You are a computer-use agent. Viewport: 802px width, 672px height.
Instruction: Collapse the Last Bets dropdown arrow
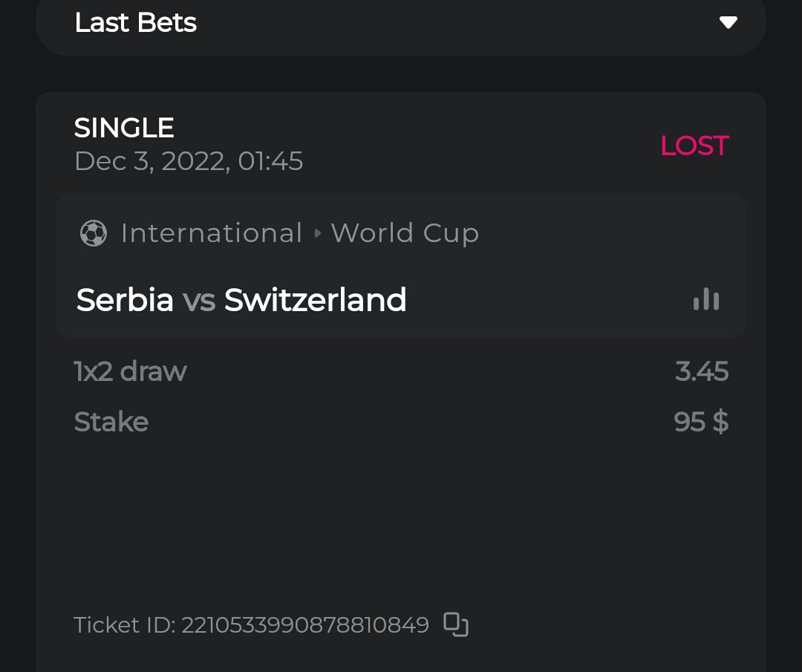coord(728,23)
